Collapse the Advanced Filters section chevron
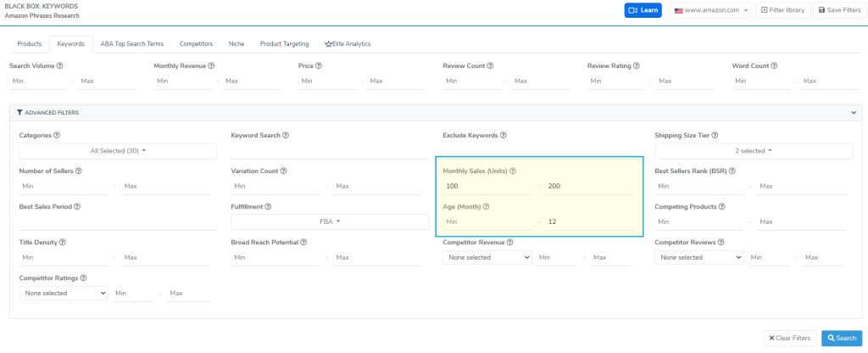The image size is (868, 353). click(854, 112)
